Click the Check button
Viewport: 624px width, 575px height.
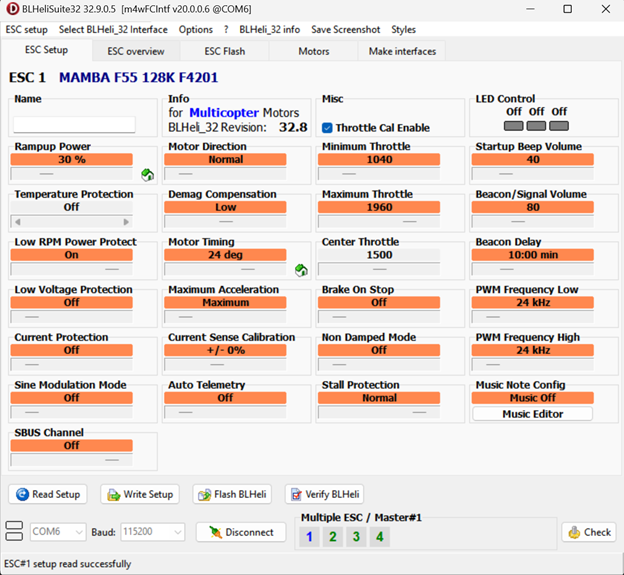click(589, 532)
